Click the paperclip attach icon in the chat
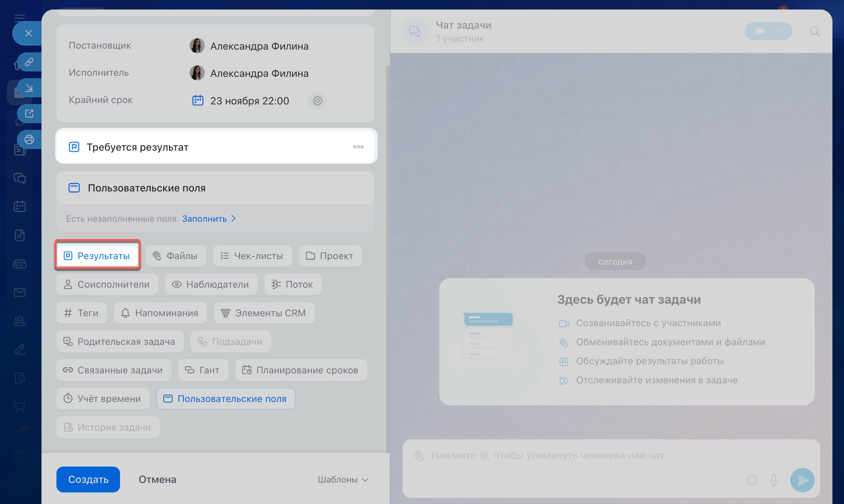Screen dimensions: 844x504 click(x=419, y=455)
